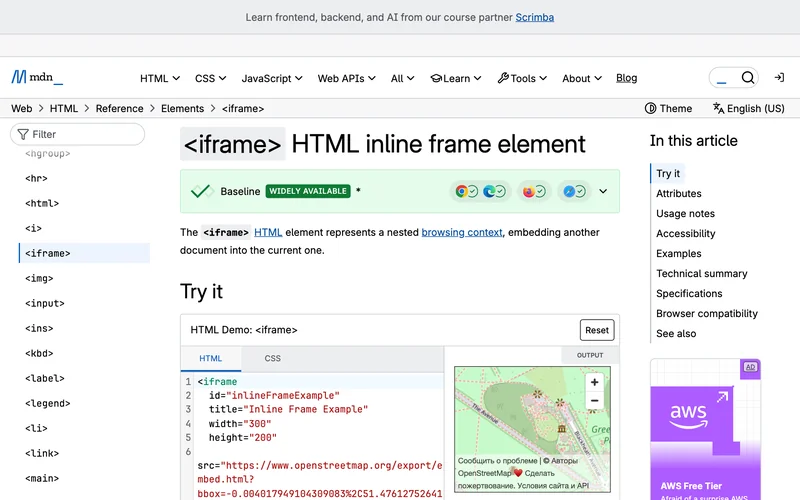Screen dimensions: 800x500
Task: Click Reference in the breadcrumb
Action: (119, 108)
